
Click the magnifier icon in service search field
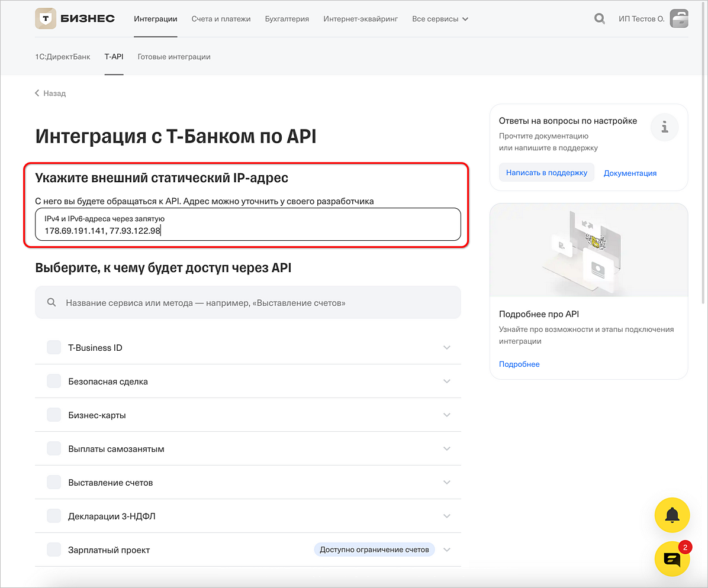tap(52, 302)
